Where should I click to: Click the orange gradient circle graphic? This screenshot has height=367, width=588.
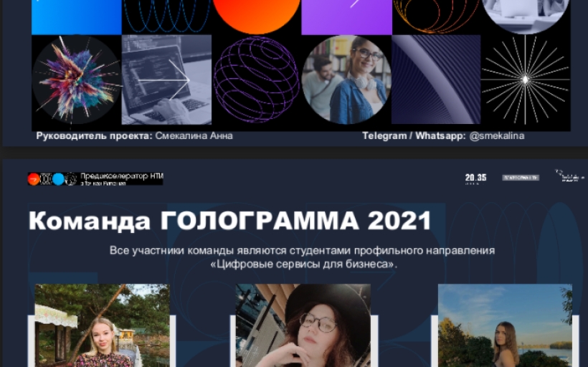pos(257,17)
